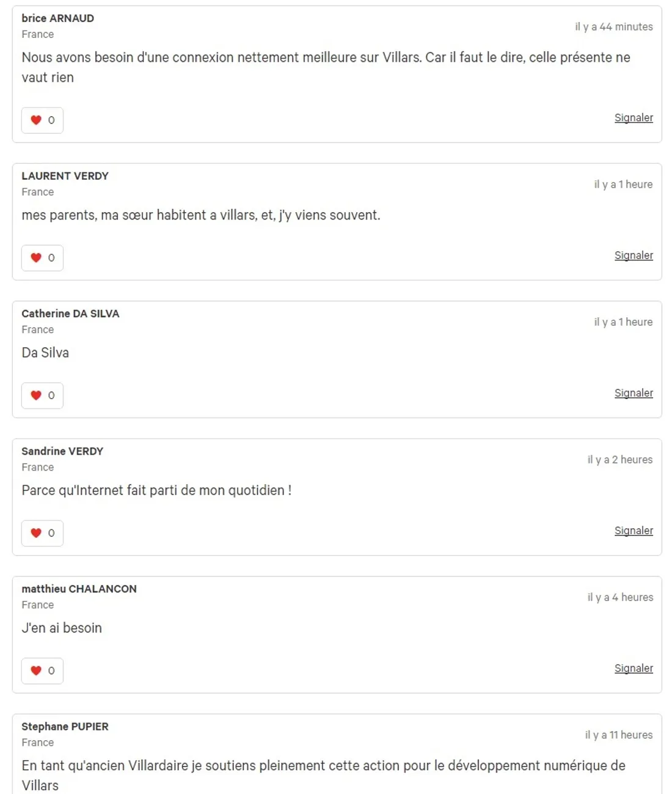Click Signaler under matthieu CHALANCON's comment
The height and width of the screenshot is (794, 672).
pyautogui.click(x=634, y=668)
